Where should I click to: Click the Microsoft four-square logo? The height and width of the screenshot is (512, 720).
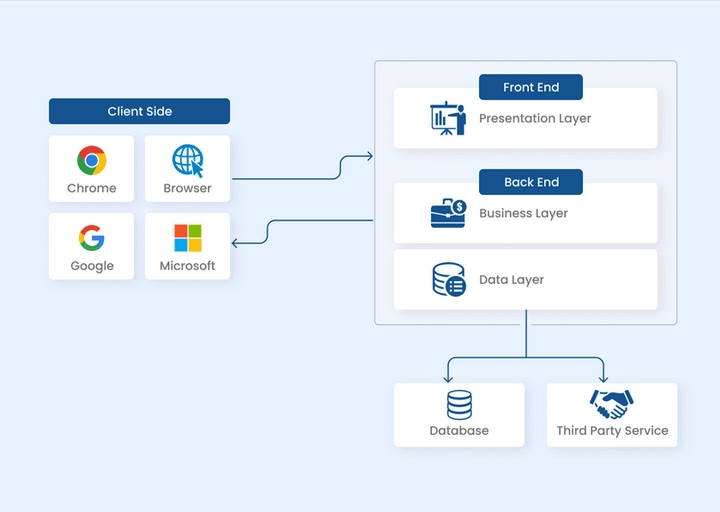point(187,238)
